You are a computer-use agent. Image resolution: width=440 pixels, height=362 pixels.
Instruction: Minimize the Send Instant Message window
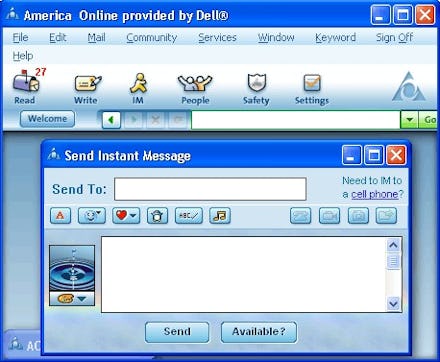tap(351, 155)
